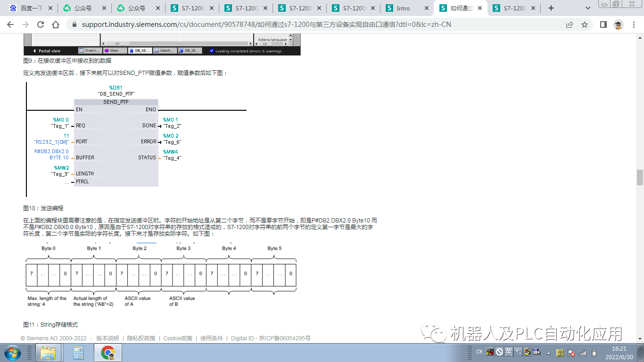Click the 图9 caption text
644x362 pixels.
67,60
